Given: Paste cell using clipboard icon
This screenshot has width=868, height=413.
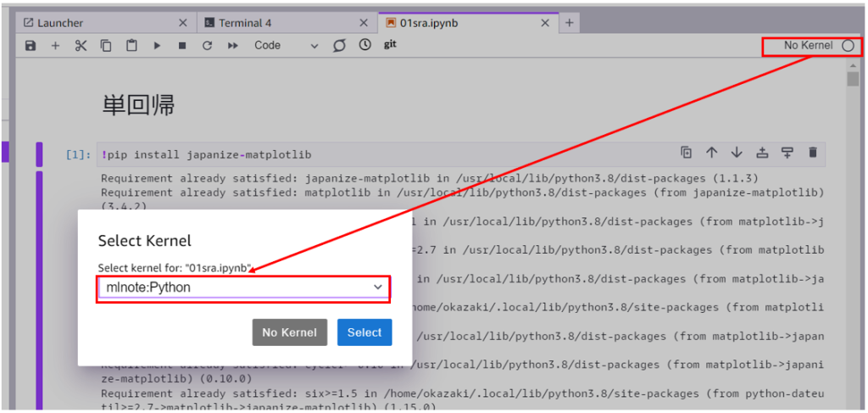Looking at the screenshot, I should point(131,46).
